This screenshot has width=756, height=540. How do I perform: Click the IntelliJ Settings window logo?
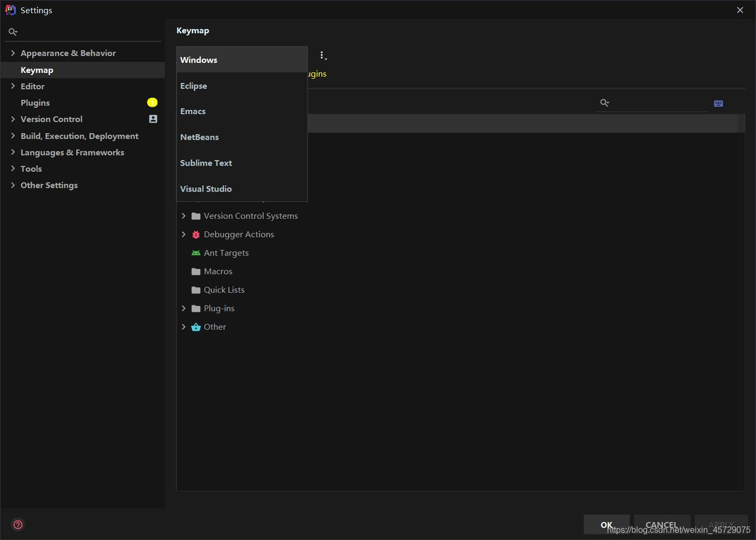[10, 10]
